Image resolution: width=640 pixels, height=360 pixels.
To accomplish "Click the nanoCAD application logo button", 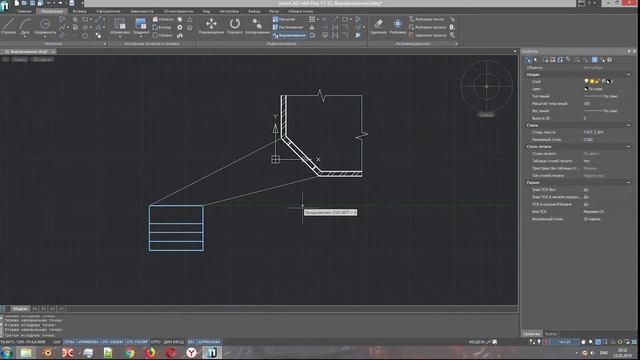I will [5, 5].
